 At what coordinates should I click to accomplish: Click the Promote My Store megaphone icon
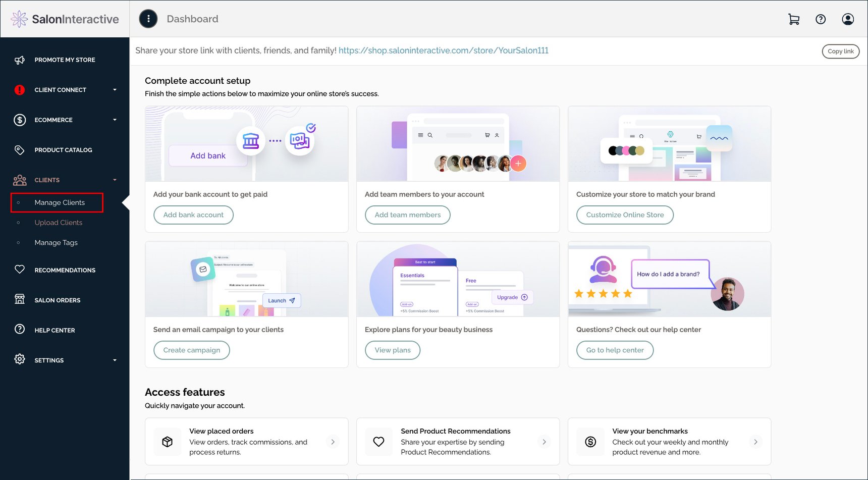pos(20,60)
